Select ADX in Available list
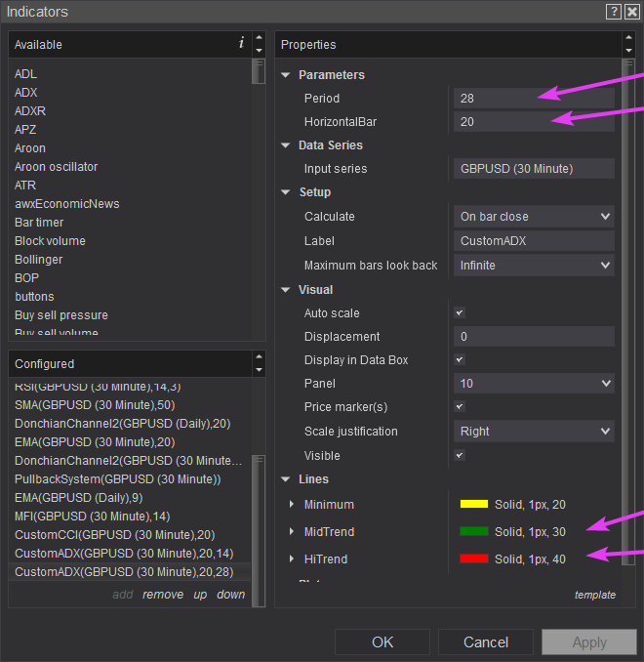 coord(26,93)
